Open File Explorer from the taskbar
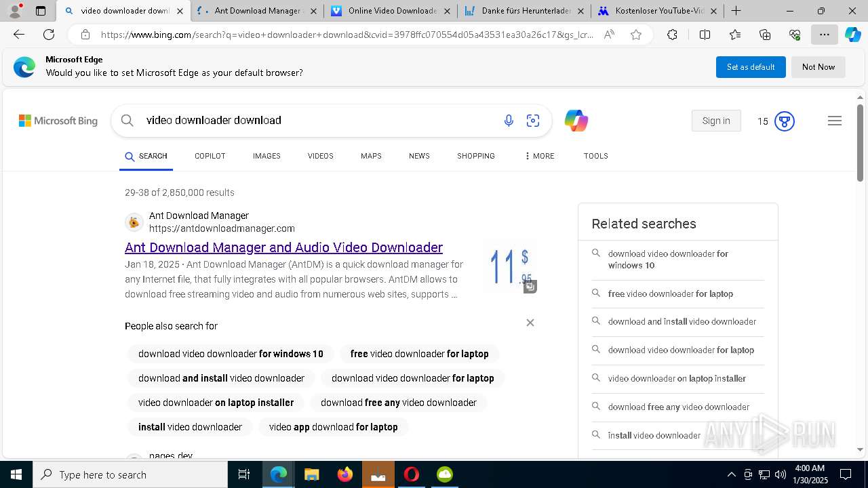The image size is (868, 488). [x=312, y=474]
